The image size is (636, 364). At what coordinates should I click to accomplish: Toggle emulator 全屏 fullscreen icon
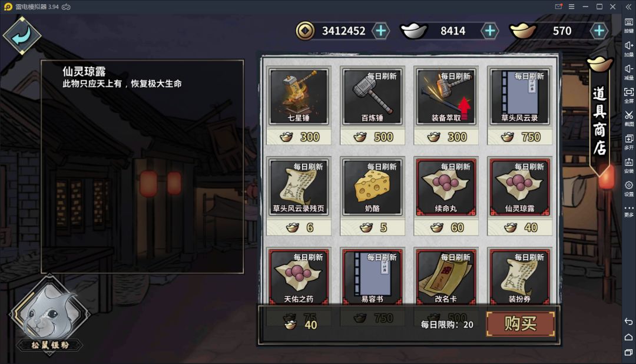tap(629, 95)
